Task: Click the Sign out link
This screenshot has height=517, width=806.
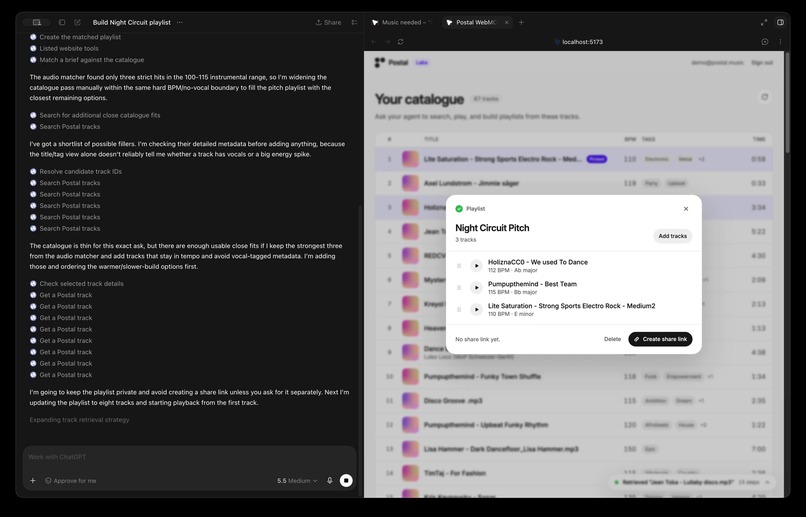Action: tap(762, 63)
